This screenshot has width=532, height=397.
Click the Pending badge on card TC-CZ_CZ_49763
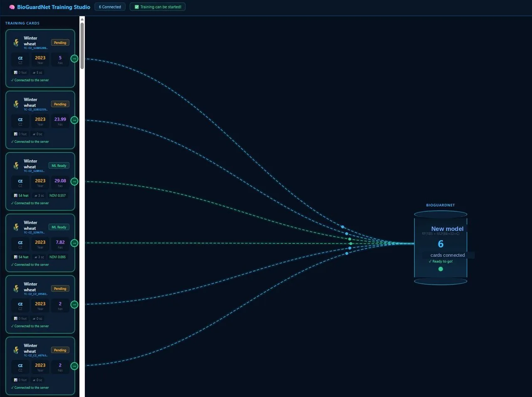click(60, 350)
